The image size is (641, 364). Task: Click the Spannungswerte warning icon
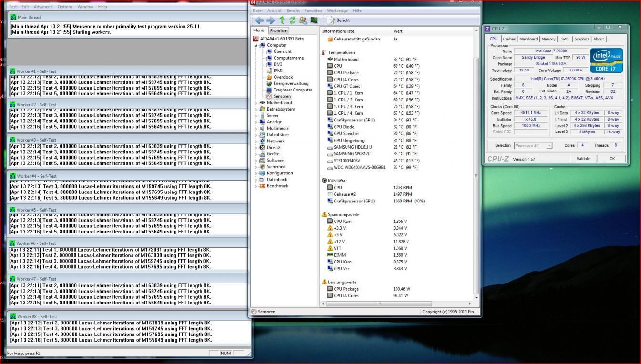click(x=325, y=214)
